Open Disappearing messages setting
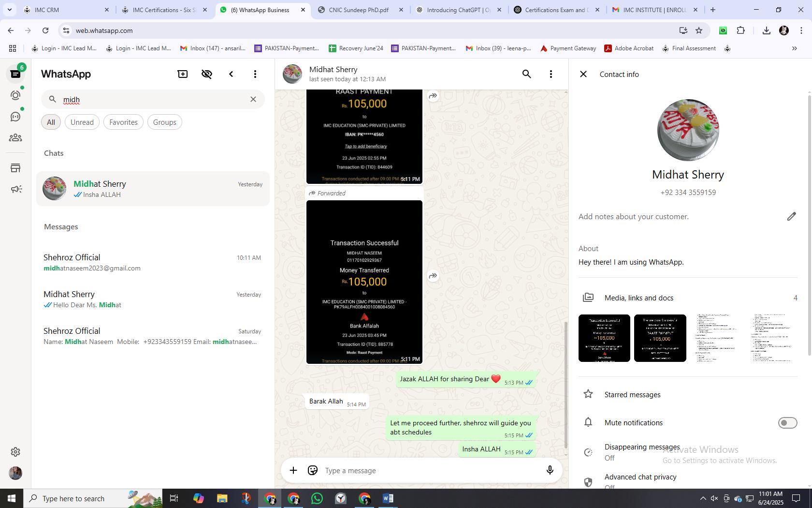812x508 pixels. coord(688,452)
